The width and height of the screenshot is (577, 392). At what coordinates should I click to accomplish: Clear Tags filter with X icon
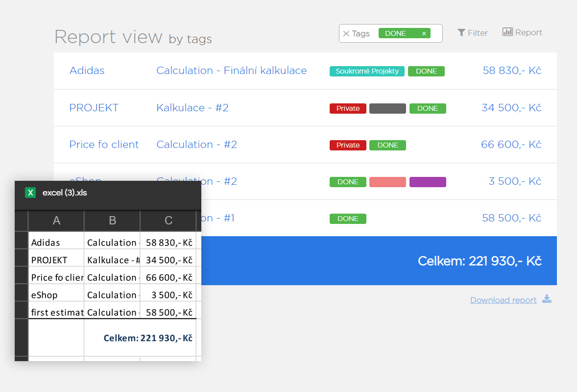point(346,33)
